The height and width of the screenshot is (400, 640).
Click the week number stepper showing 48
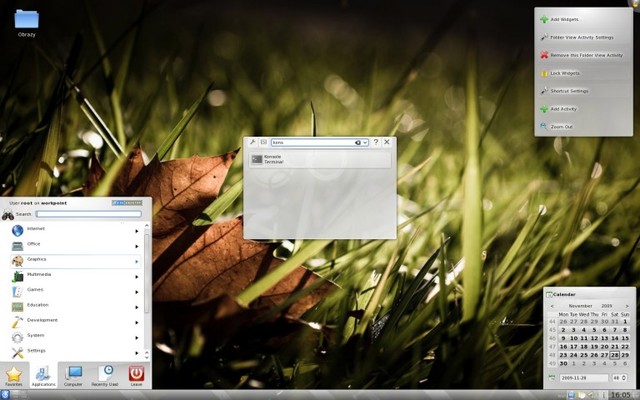point(619,378)
